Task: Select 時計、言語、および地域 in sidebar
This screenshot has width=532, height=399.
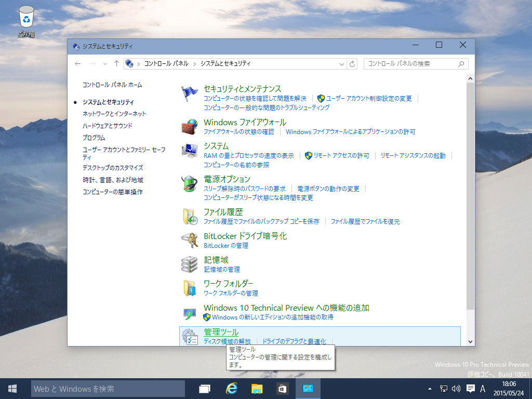Action: pos(113,180)
